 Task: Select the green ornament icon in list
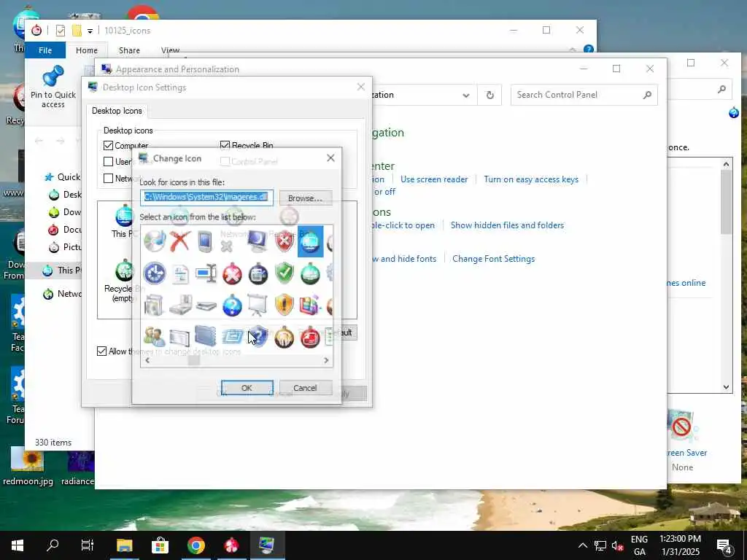[x=310, y=274]
